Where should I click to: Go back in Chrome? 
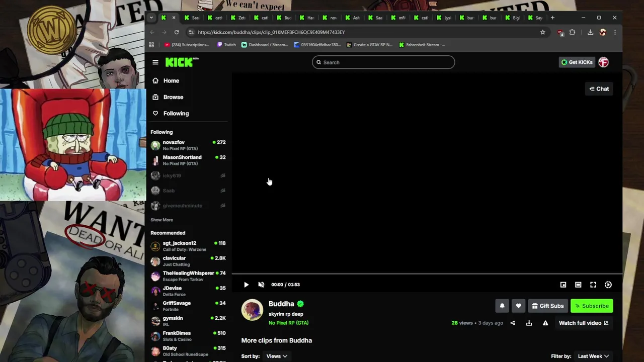152,32
